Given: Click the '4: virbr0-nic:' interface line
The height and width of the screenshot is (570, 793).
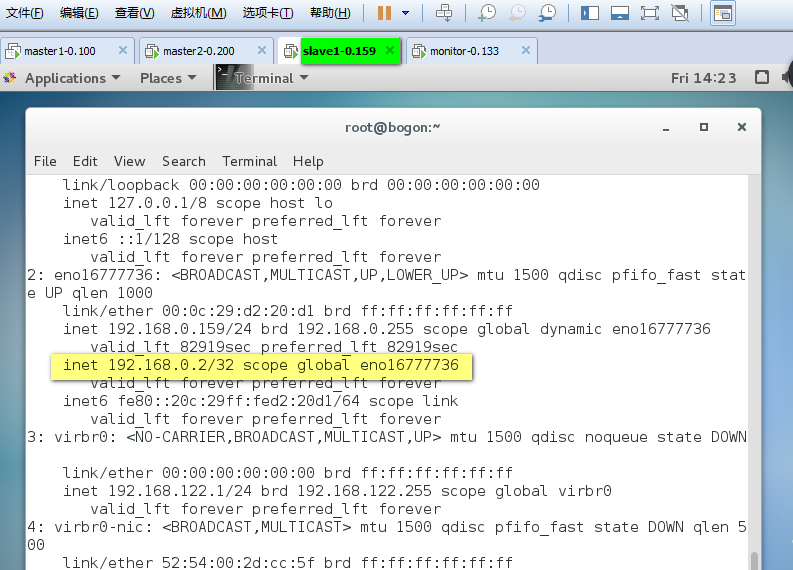Looking at the screenshot, I should pos(386,527).
